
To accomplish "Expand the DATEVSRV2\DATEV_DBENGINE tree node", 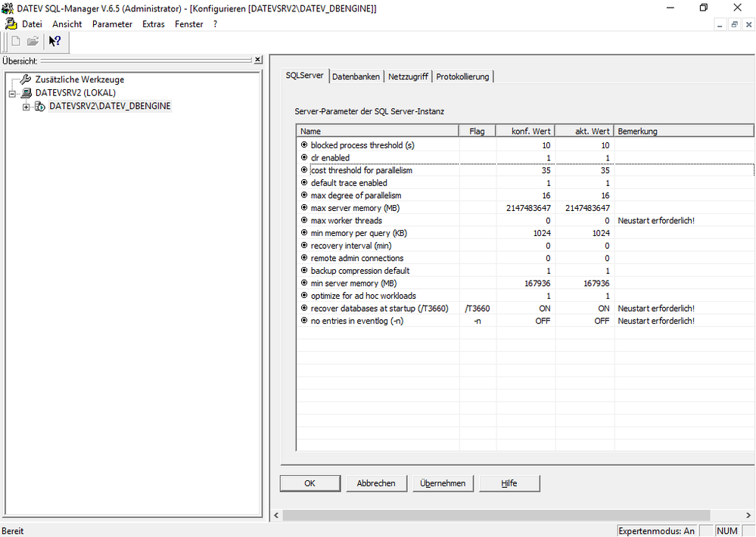I will (26, 107).
